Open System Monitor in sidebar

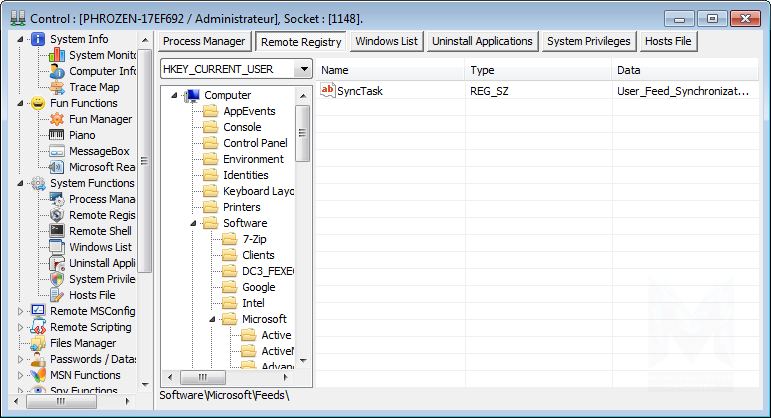[x=100, y=55]
